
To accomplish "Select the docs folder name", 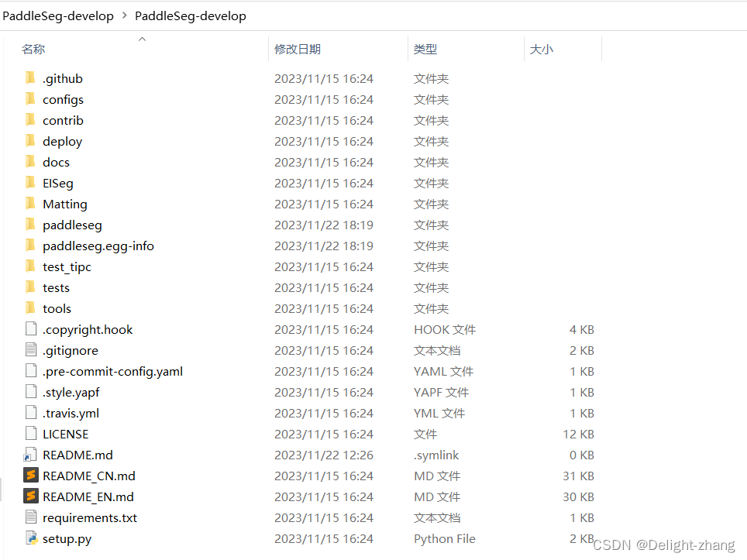I will point(57,163).
